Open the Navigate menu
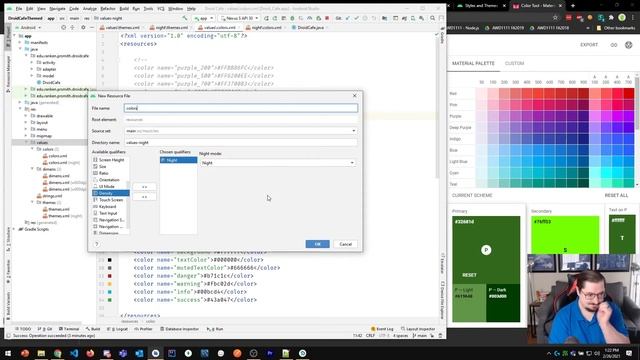 coord(57,9)
